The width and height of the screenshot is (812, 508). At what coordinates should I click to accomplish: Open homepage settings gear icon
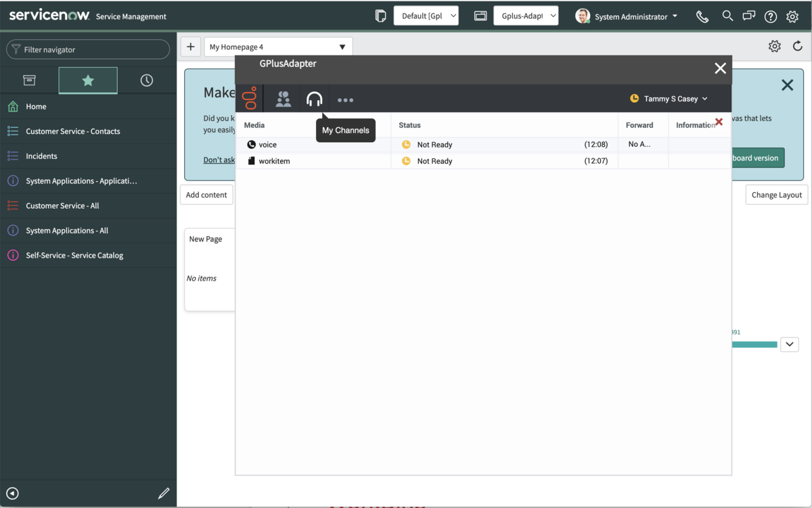click(774, 46)
